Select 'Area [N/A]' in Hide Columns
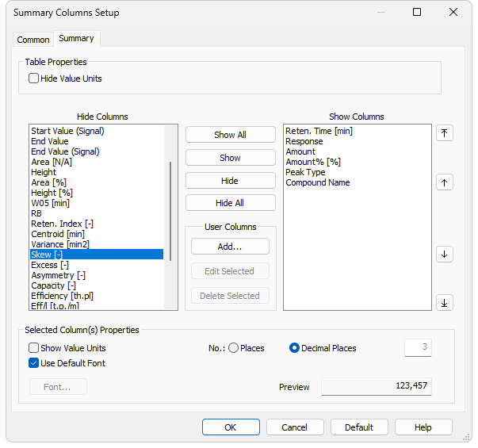This screenshot has width=478, height=448. tap(97, 162)
